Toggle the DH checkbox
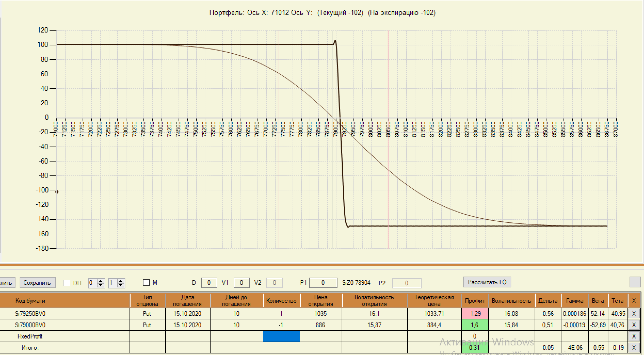The image size is (644, 355). [x=67, y=283]
